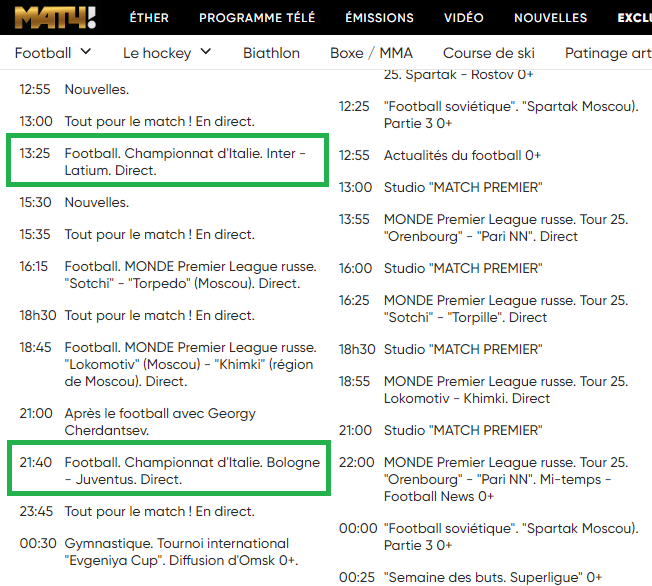Screen dimensions: 652x586
Task: Select the Football sport category
Action: point(43,53)
